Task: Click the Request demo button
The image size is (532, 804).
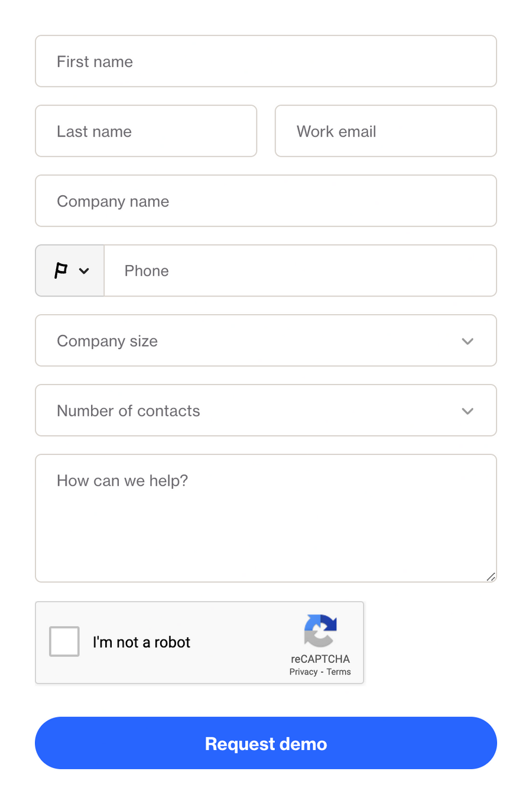Action: (x=266, y=743)
